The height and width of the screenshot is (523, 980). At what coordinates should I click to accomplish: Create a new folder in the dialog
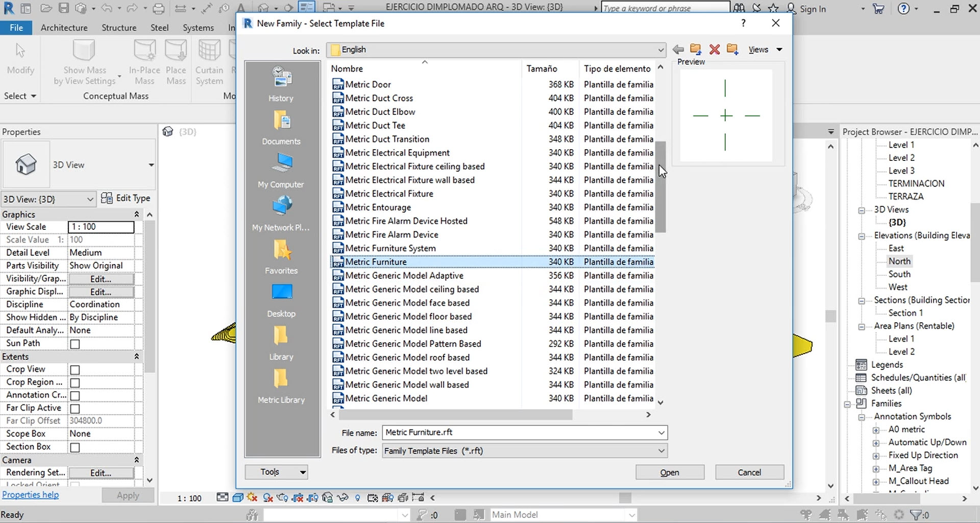[732, 49]
